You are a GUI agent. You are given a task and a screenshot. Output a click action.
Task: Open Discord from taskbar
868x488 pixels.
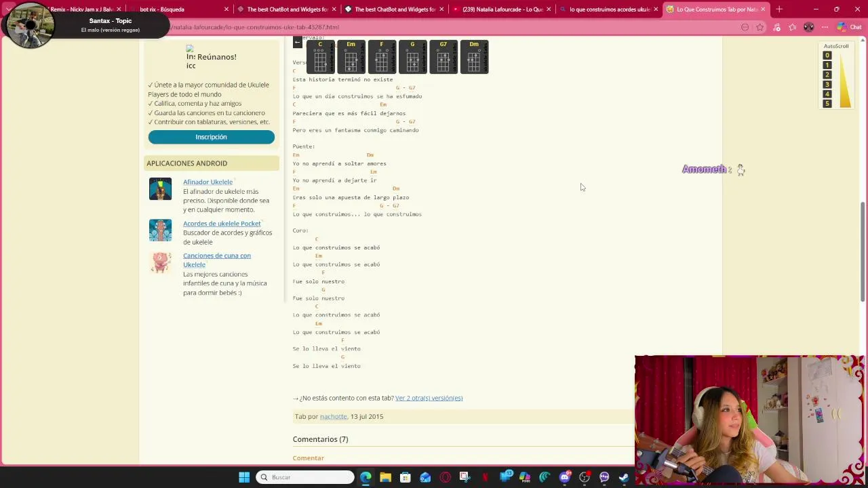coord(564,477)
